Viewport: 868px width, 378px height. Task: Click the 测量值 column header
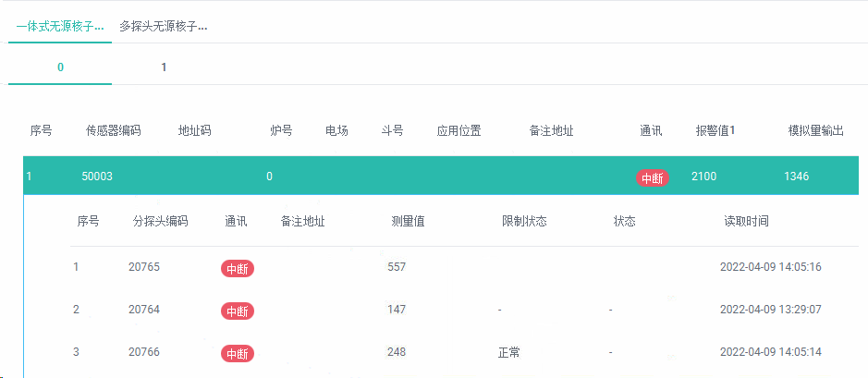pos(408,222)
